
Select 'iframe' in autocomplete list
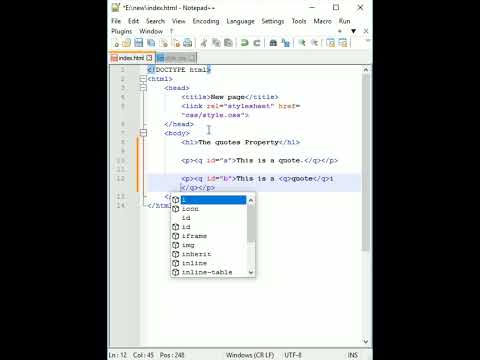pos(209,236)
